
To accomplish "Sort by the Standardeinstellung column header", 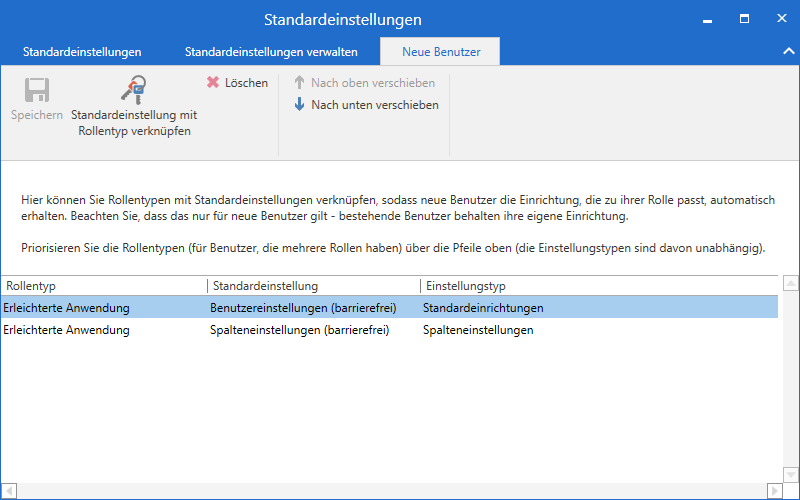I will point(312,286).
